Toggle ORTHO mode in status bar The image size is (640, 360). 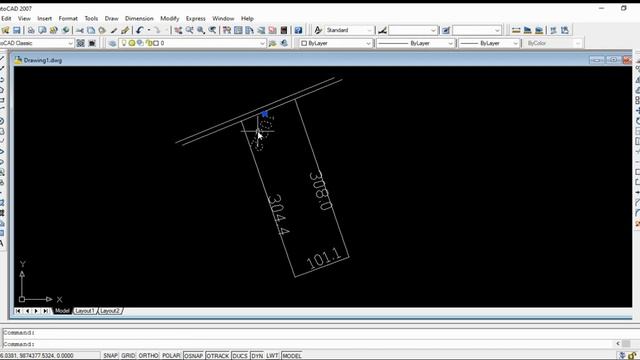coord(148,356)
